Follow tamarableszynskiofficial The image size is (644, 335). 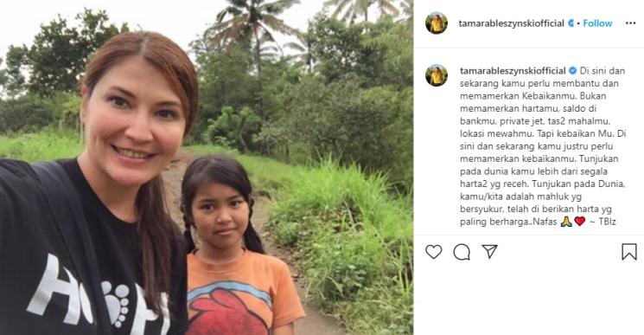coord(597,23)
